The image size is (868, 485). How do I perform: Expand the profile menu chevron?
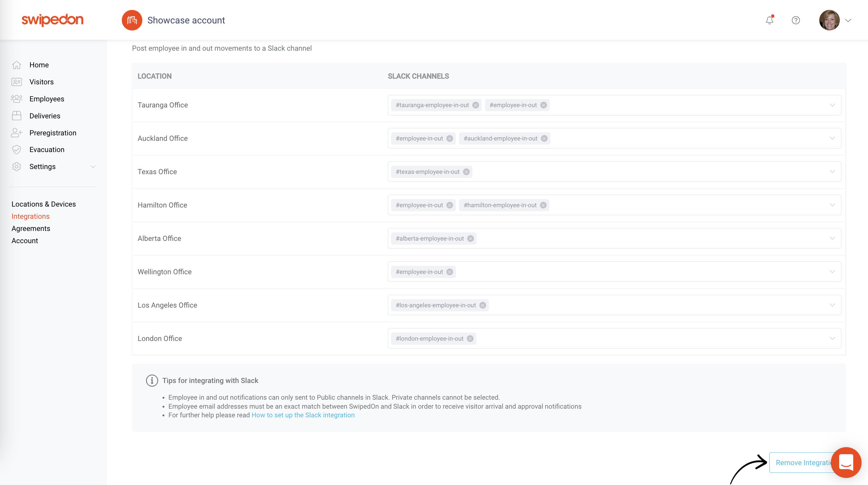(x=848, y=20)
